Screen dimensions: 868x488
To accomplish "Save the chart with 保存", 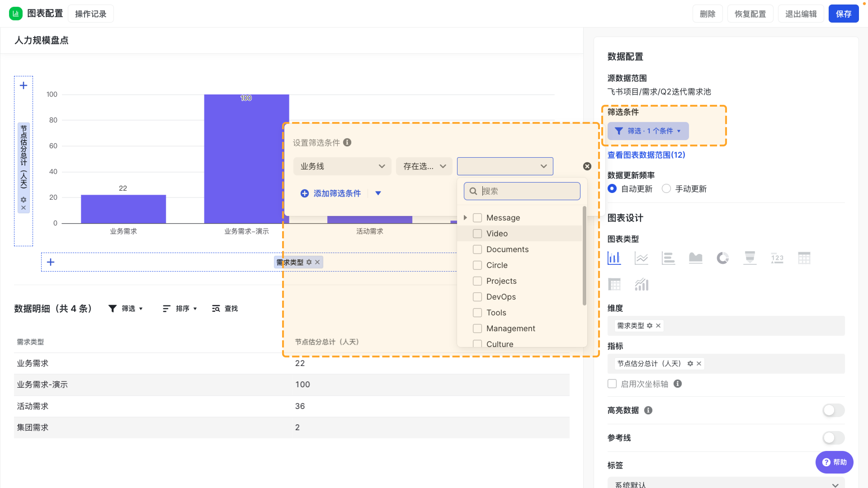I will 843,14.
